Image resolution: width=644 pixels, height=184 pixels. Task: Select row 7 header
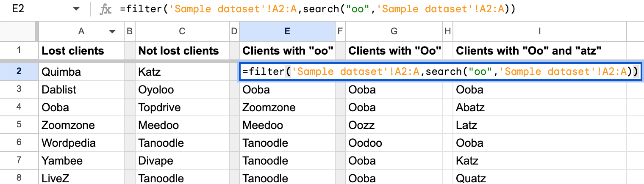[x=19, y=160]
